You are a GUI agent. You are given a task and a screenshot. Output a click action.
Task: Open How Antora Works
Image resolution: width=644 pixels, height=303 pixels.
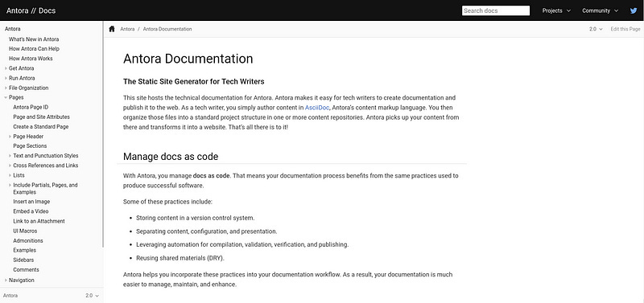[31, 59]
